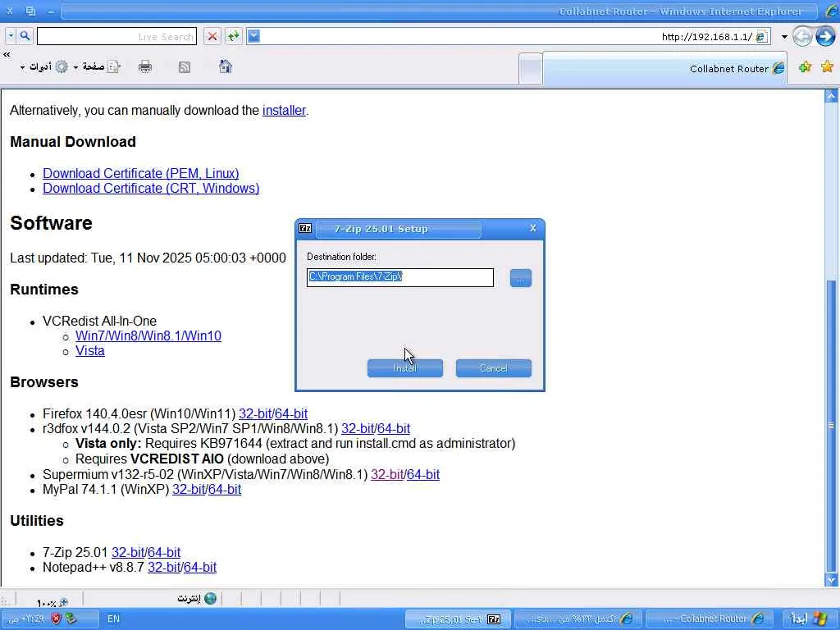Click the EN language indicator

(113, 619)
